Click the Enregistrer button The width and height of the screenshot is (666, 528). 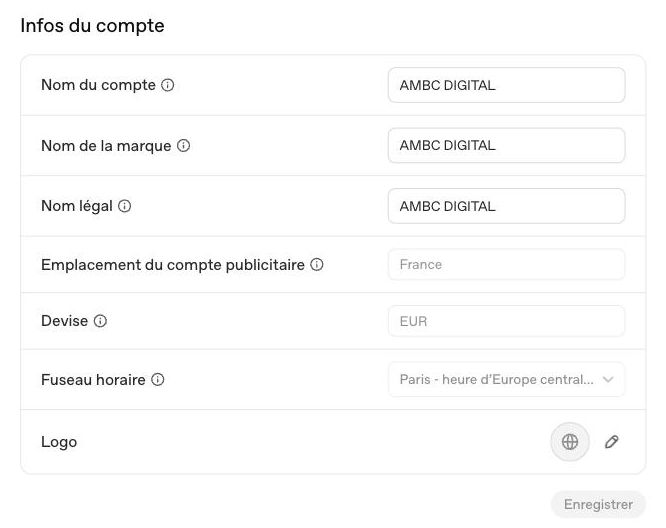[598, 505]
